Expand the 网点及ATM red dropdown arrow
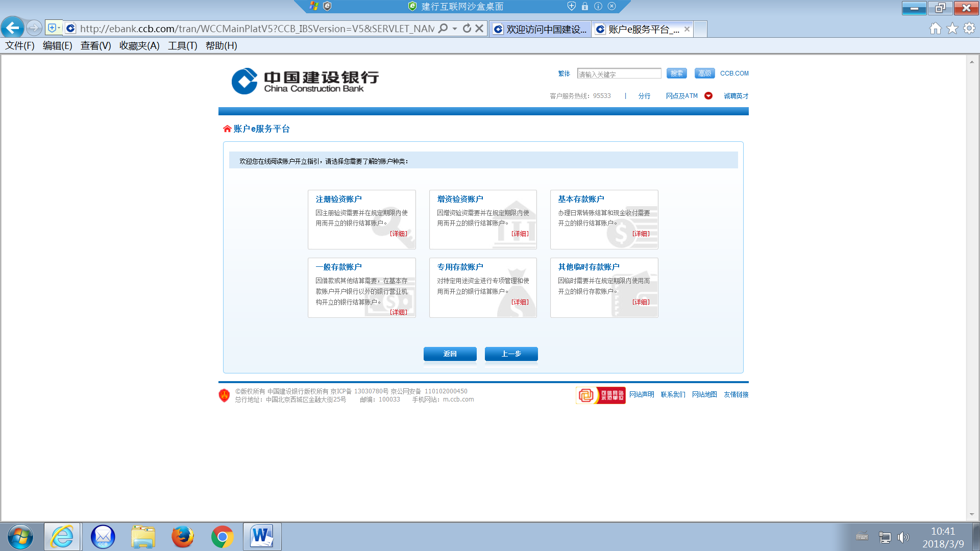This screenshot has height=551, width=980. [708, 96]
